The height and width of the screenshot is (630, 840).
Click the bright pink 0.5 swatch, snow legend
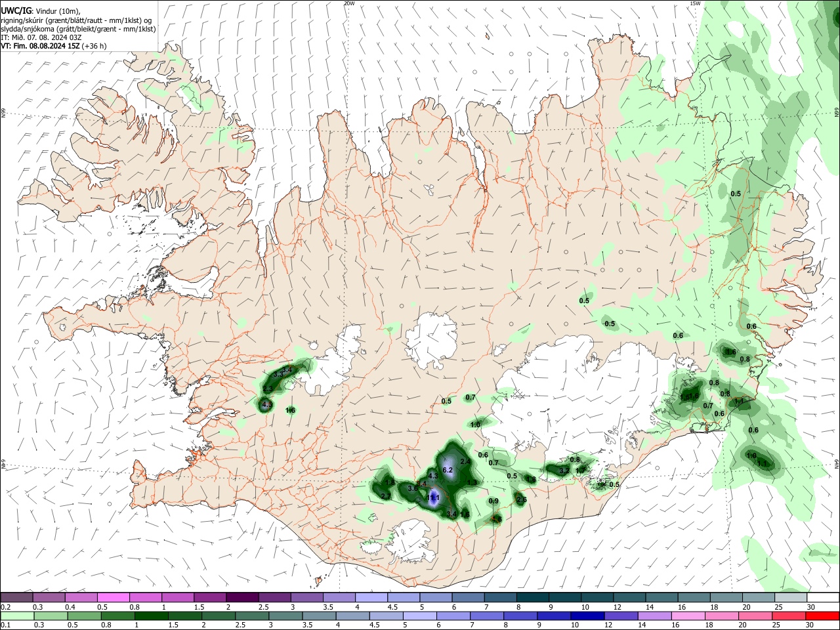point(113,597)
